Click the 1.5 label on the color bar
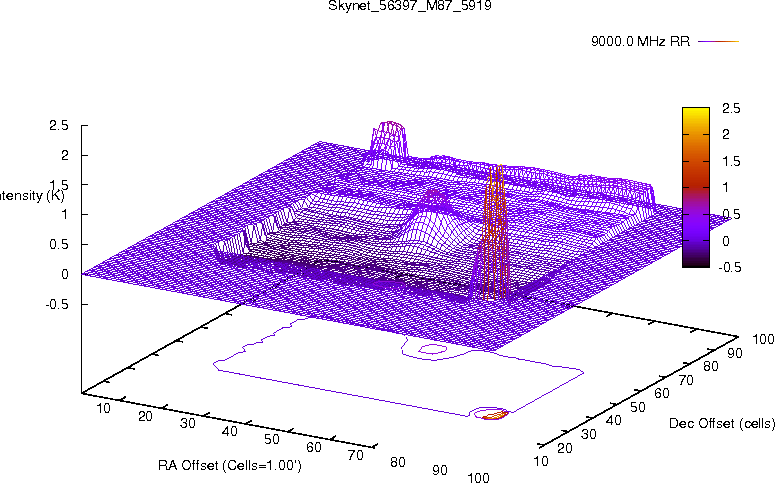This screenshot has width=775, height=483. click(x=731, y=162)
